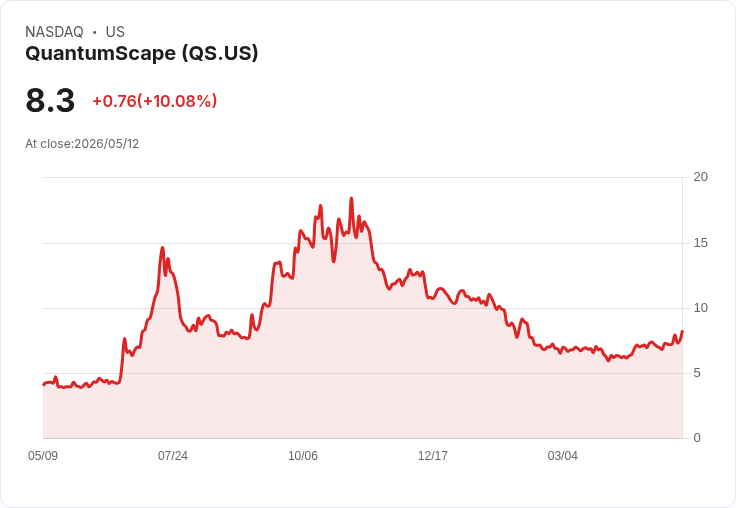Click the 15 value on the y-axis
736x508 pixels.
pyautogui.click(x=700, y=243)
